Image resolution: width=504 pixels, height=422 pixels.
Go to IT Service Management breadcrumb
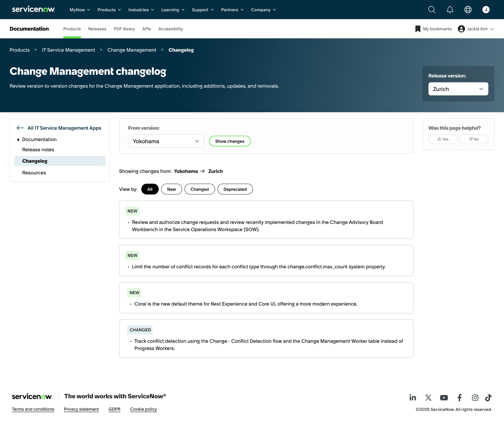point(68,50)
